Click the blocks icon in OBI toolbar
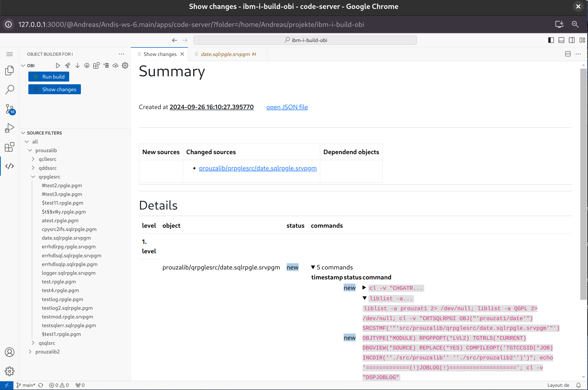 click(96, 65)
